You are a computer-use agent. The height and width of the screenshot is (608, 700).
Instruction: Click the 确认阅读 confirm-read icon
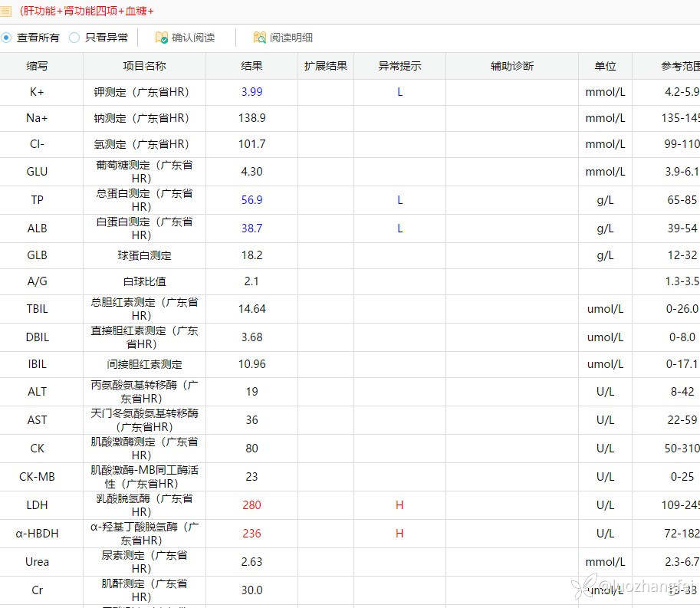[x=162, y=38]
